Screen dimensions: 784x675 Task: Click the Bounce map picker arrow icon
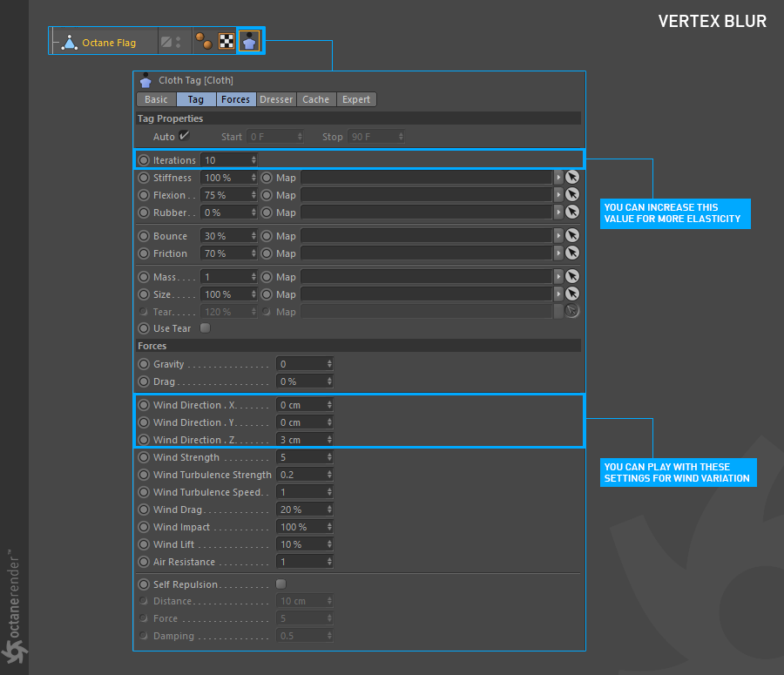[572, 235]
